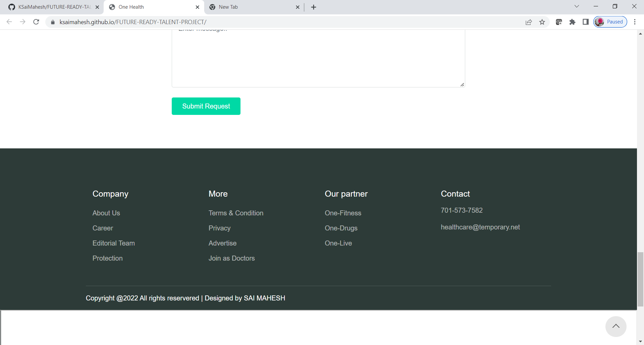
Task: Open the About Us link
Action: click(x=106, y=213)
